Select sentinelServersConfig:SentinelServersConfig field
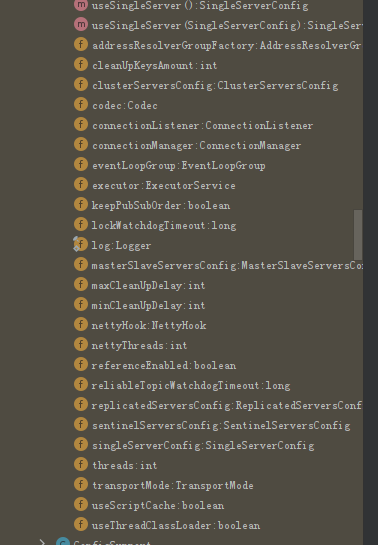This screenshot has width=378, height=545. click(221, 425)
